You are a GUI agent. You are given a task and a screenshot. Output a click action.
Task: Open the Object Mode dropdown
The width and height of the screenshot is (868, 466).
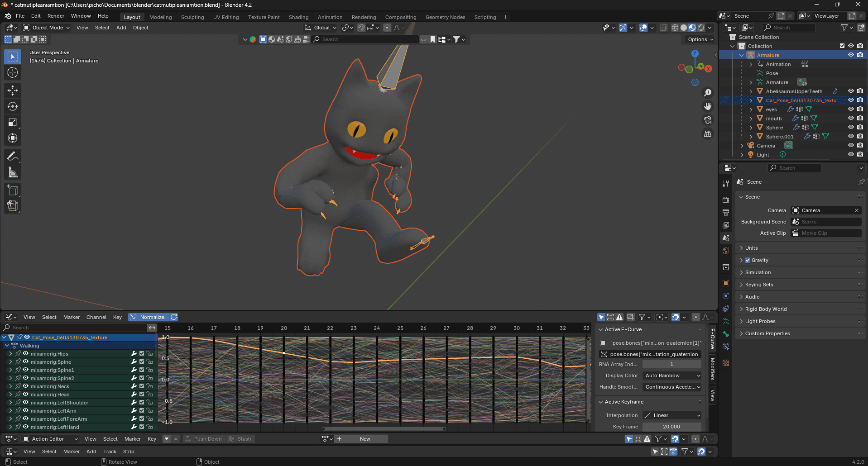click(47, 28)
